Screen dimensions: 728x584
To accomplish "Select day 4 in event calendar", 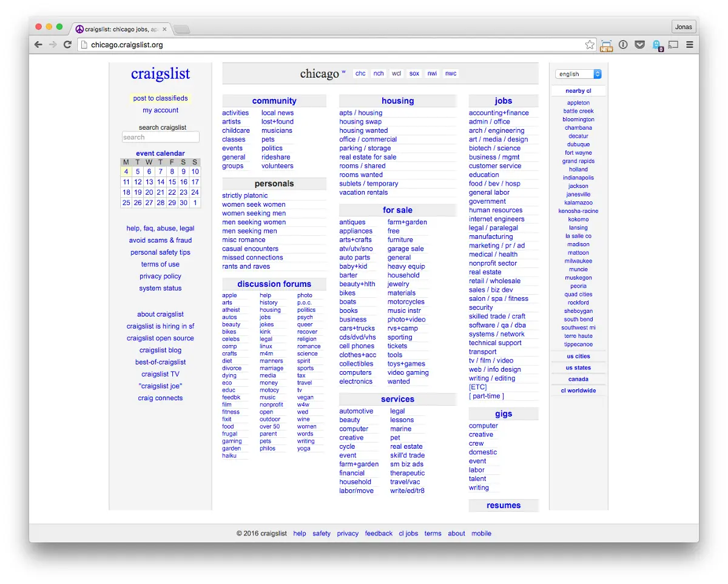I will tap(126, 172).
